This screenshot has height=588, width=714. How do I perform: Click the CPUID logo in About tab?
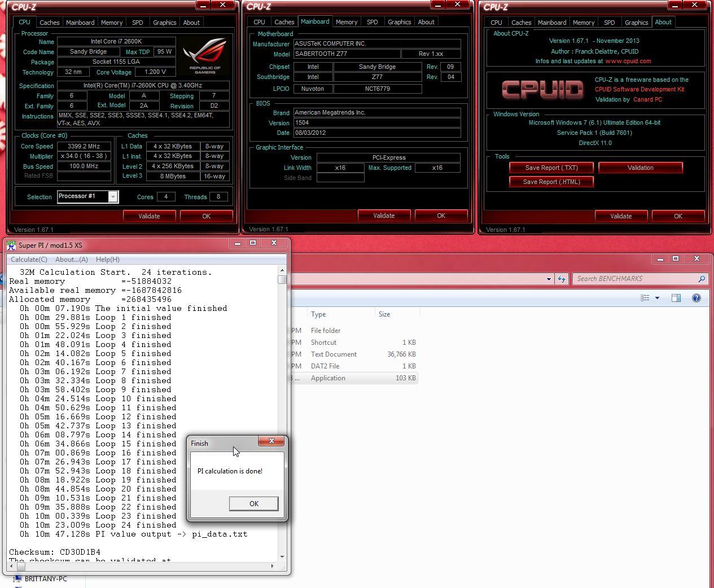coord(542,89)
